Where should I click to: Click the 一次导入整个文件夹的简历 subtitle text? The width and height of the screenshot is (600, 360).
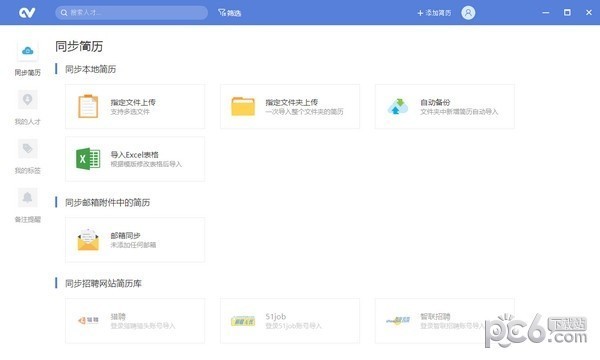tap(304, 112)
